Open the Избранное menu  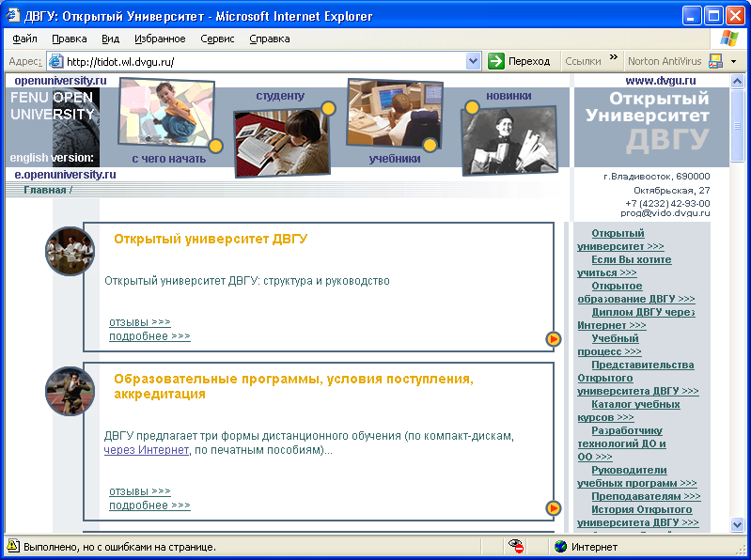(160, 39)
